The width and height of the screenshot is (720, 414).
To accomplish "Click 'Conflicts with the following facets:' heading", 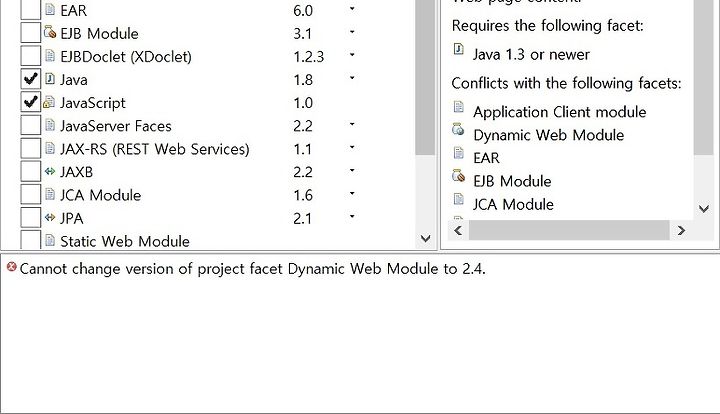I will pos(567,84).
